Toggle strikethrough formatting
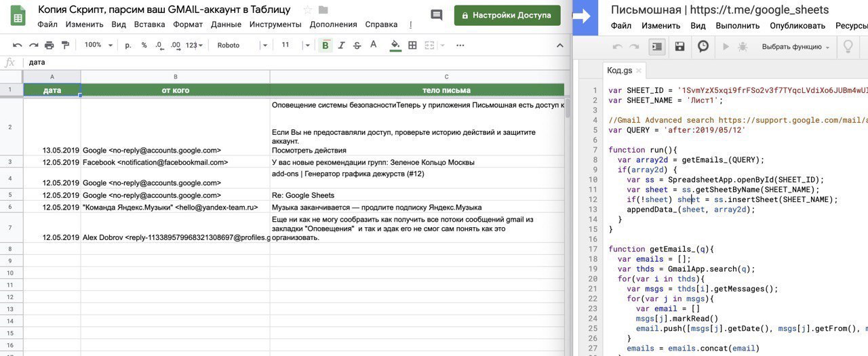Image resolution: width=868 pixels, height=356 pixels. coord(357,45)
